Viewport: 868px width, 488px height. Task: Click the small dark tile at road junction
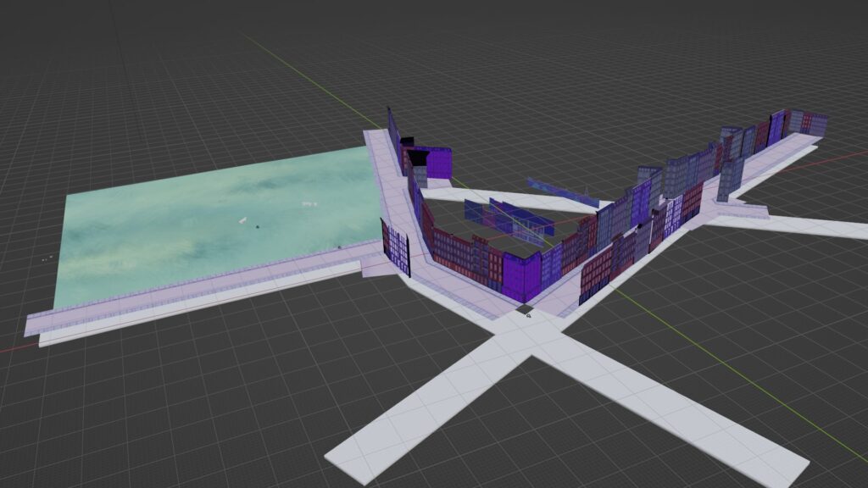[525, 309]
